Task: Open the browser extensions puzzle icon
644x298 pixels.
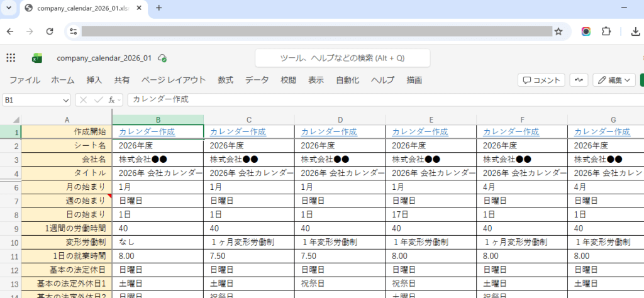Action: tap(606, 31)
